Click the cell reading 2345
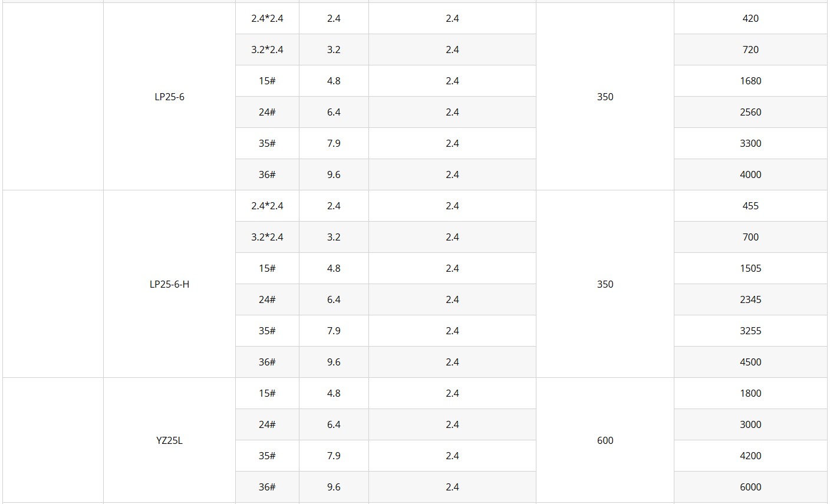The image size is (830, 504). [x=750, y=299]
